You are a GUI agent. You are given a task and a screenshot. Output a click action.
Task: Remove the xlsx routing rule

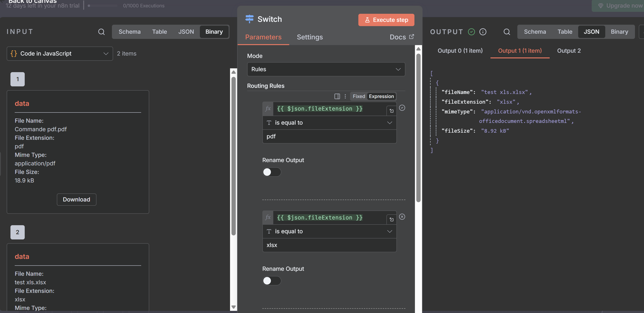pos(402,217)
